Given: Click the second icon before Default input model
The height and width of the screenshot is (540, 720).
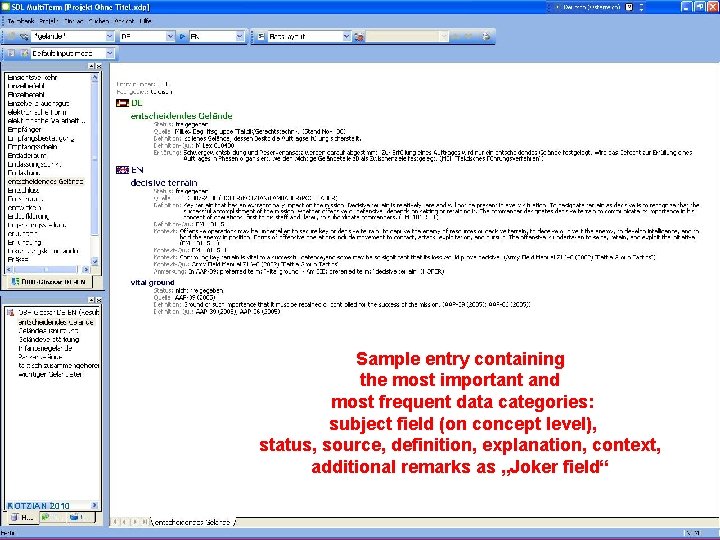Looking at the screenshot, I should click(24, 53).
